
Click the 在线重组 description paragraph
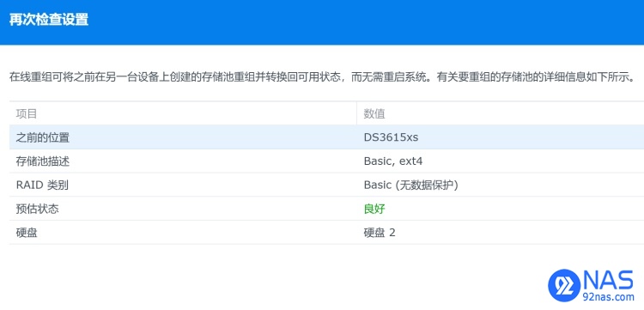[323, 77]
